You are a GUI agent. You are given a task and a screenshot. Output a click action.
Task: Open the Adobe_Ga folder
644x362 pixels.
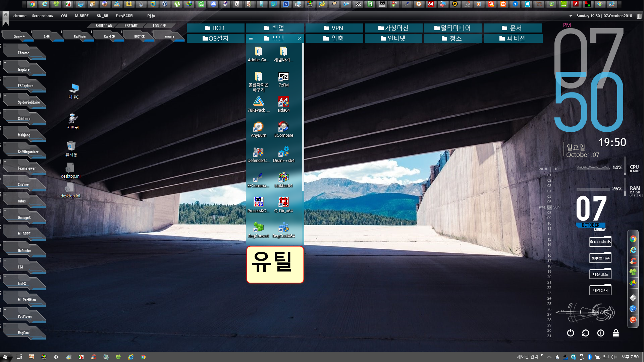258,54
